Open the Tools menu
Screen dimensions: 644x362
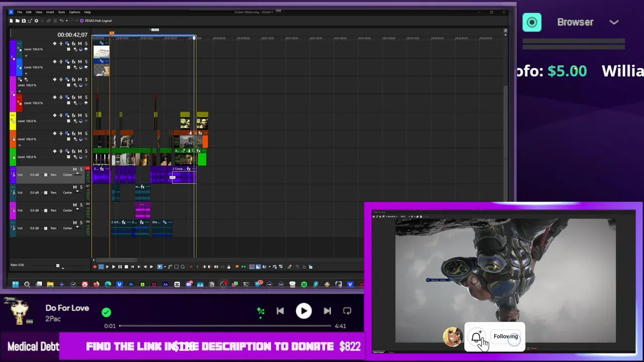(x=61, y=12)
